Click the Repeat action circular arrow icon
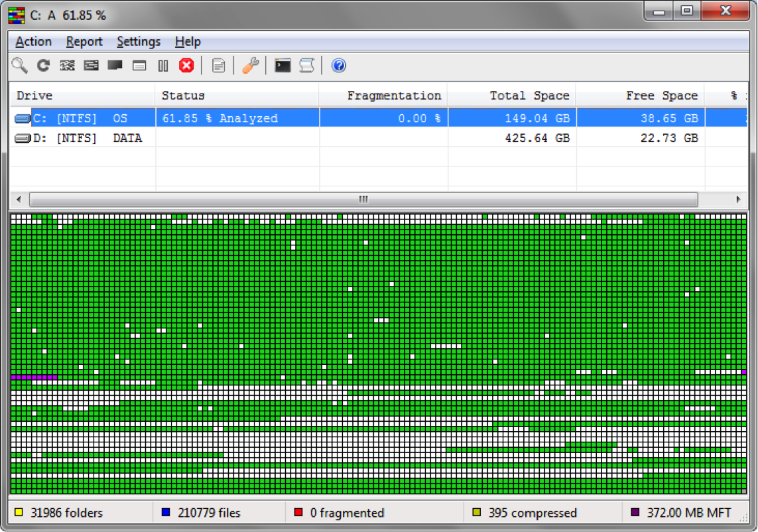 coord(44,65)
